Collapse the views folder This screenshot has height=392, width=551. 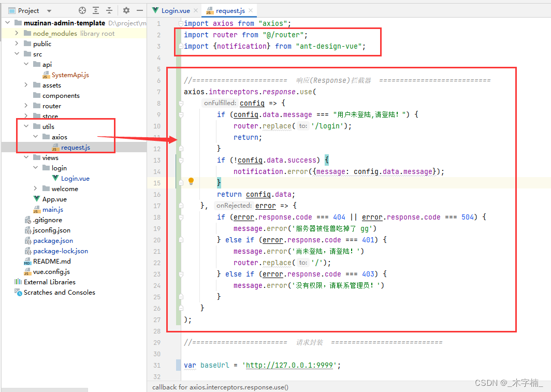pos(26,157)
